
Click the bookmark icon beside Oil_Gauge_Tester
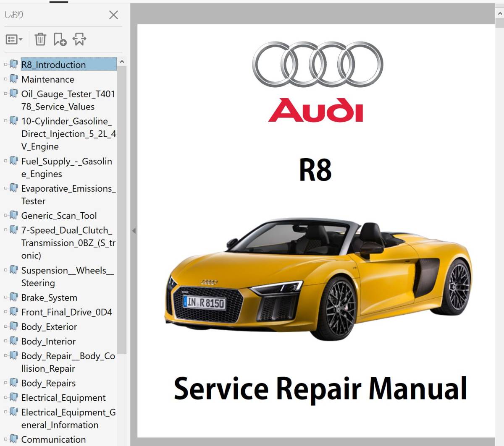(x=14, y=94)
